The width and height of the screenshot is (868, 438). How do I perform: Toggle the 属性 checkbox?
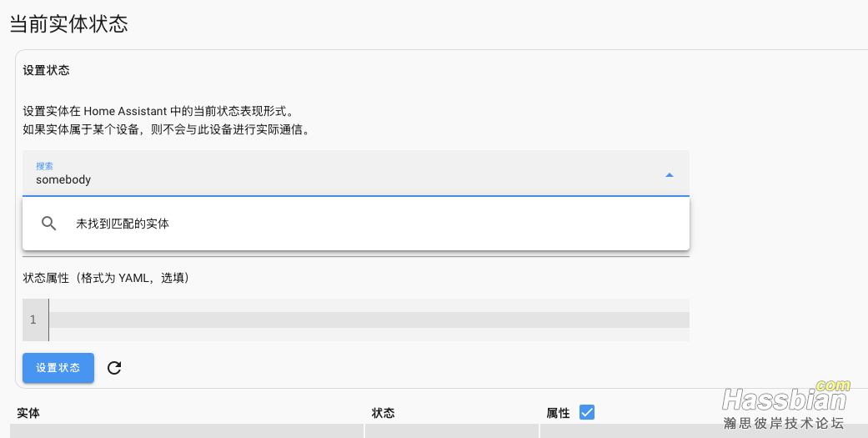tap(587, 412)
